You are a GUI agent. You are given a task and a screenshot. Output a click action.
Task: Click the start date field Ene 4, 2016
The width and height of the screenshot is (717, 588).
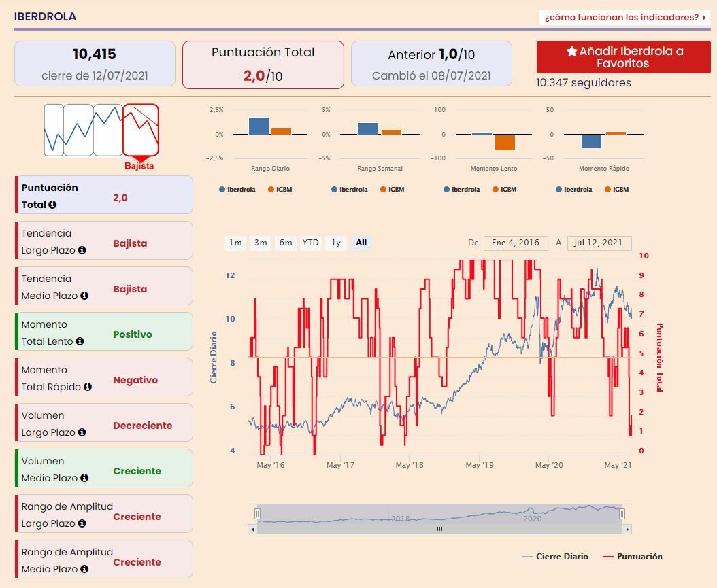pos(516,243)
